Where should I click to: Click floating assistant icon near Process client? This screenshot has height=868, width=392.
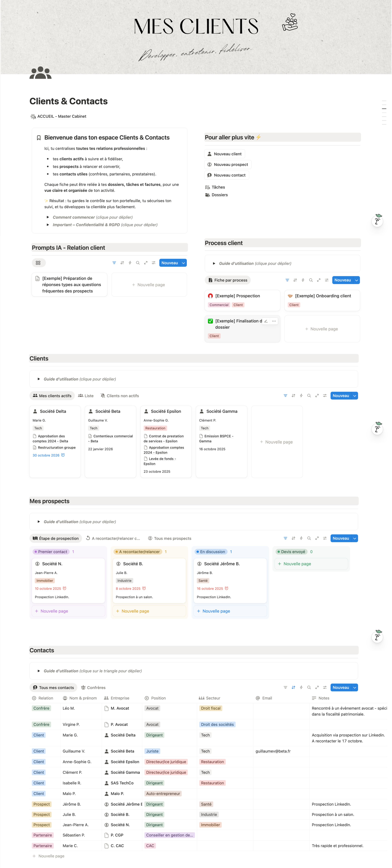[377, 221]
